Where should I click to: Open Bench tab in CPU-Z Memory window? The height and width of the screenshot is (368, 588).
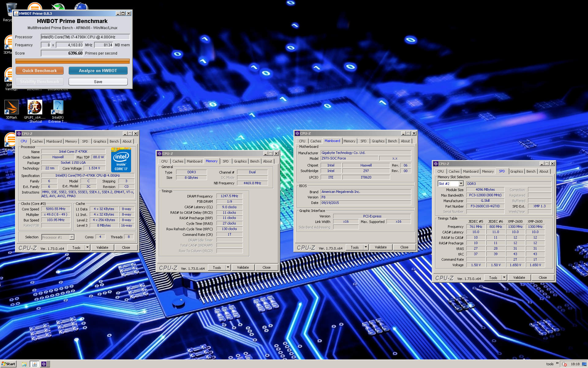point(255,161)
